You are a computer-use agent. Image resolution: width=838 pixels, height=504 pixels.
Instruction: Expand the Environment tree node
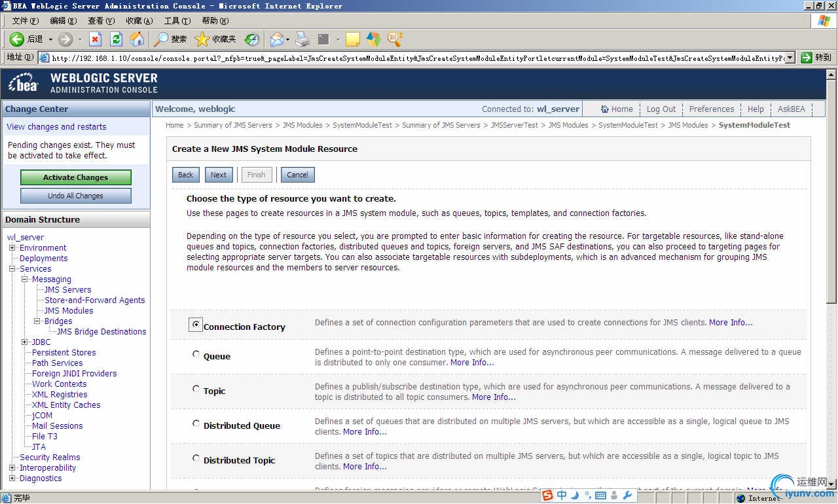[x=12, y=248]
